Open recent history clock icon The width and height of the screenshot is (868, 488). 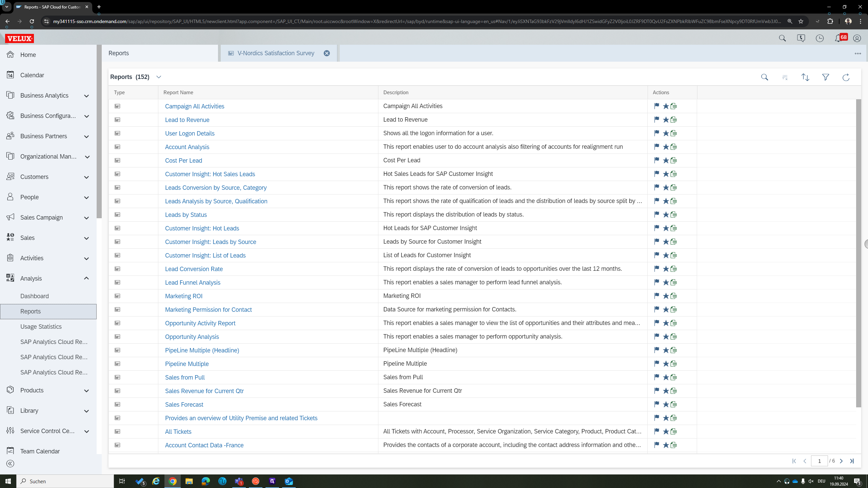coord(820,38)
